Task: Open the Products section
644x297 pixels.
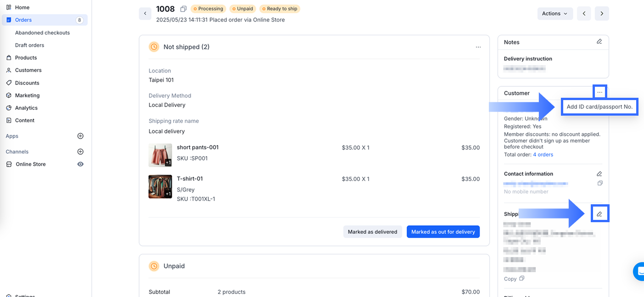Action: point(26,58)
